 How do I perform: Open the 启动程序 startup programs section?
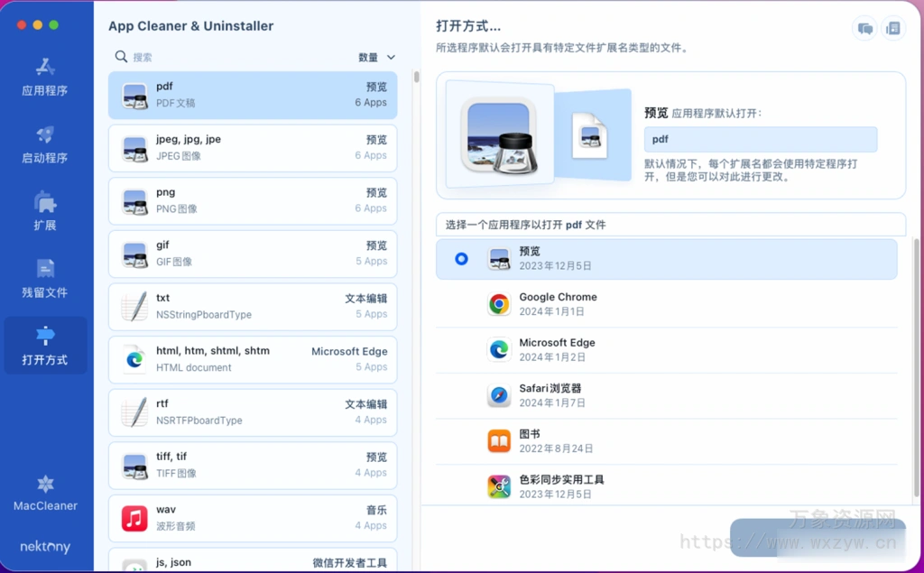[45, 144]
